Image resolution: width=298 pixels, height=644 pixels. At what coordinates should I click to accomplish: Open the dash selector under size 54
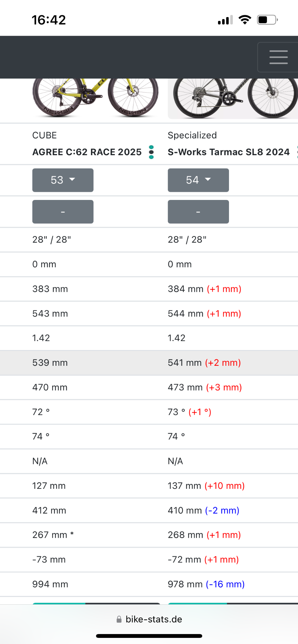tap(198, 212)
